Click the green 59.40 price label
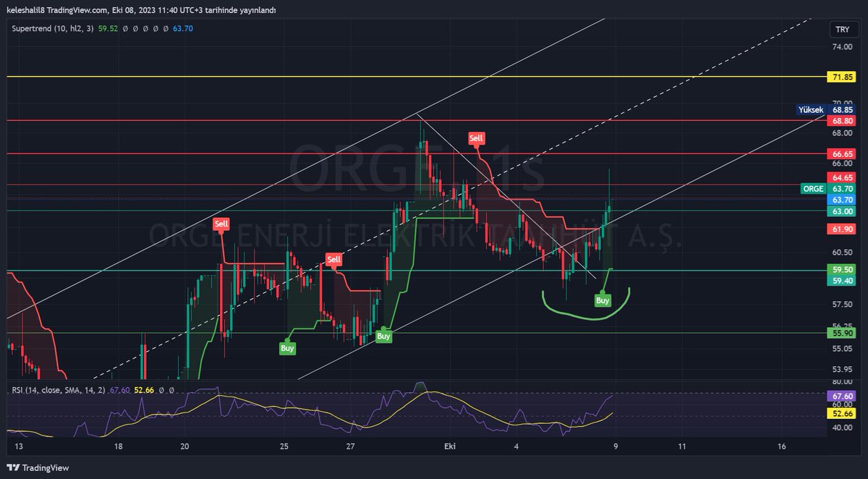The height and width of the screenshot is (479, 868). (842, 280)
